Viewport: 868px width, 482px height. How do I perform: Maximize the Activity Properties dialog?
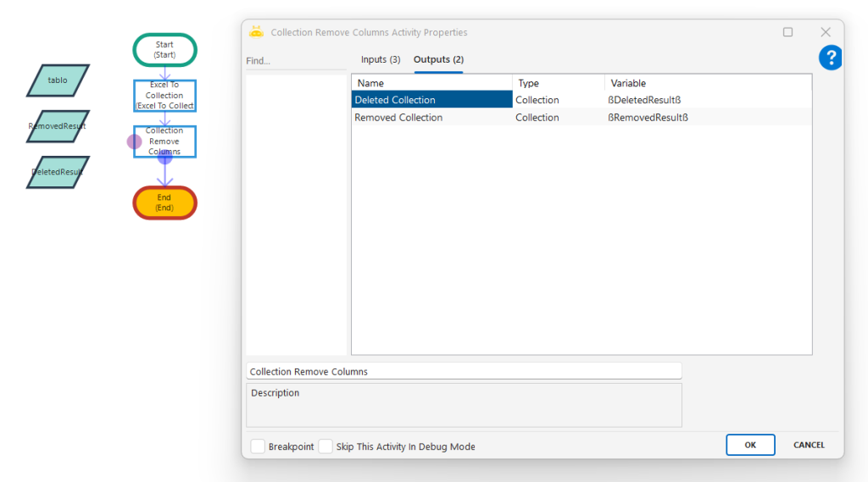tap(787, 32)
